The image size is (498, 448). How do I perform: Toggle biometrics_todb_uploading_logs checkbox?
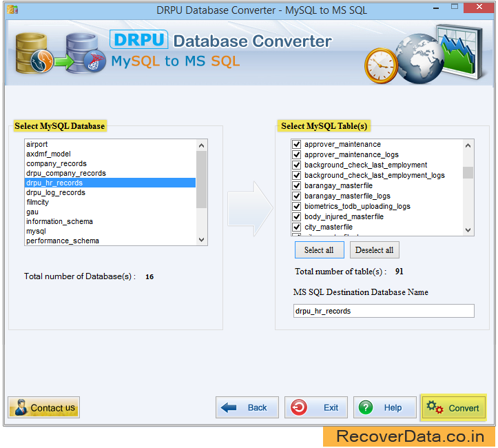(x=296, y=206)
